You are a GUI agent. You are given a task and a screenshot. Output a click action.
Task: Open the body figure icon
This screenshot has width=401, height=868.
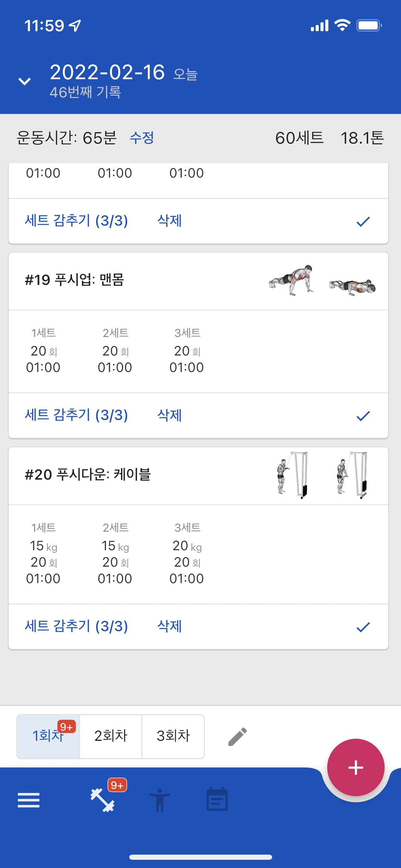[x=159, y=800]
